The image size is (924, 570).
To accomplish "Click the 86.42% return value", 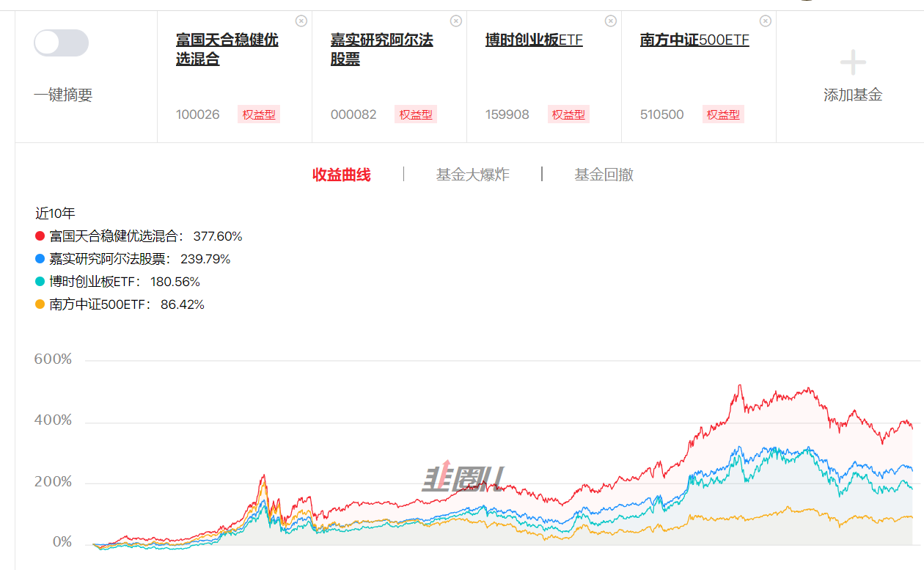I will (183, 304).
